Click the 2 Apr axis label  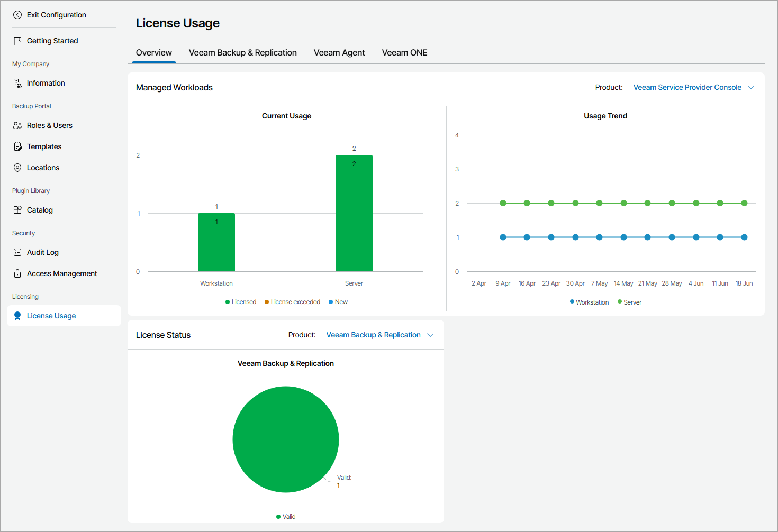pyautogui.click(x=479, y=283)
